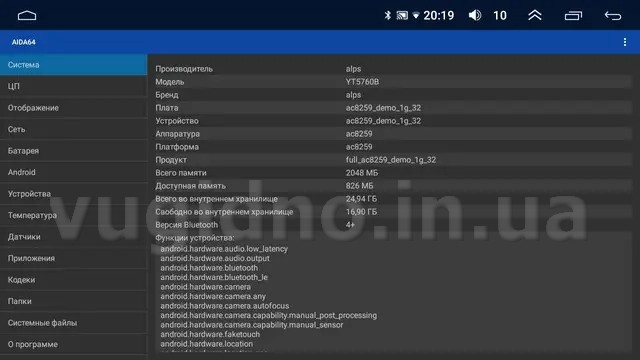Image resolution: width=640 pixels, height=360 pixels.
Task: Open the Приложения section
Action: pos(73,258)
